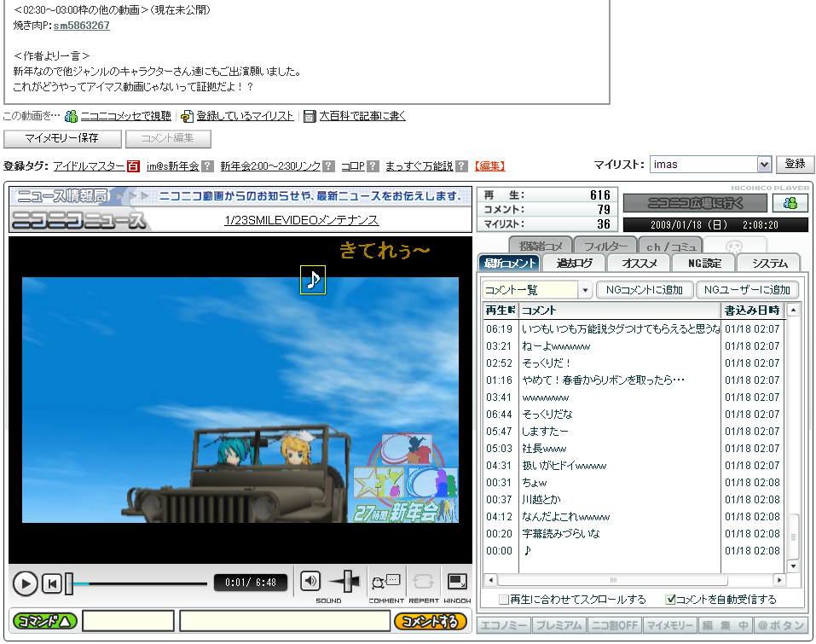
Task: Click the green user icon beside ニコニコ広場
Action: pyautogui.click(x=790, y=203)
